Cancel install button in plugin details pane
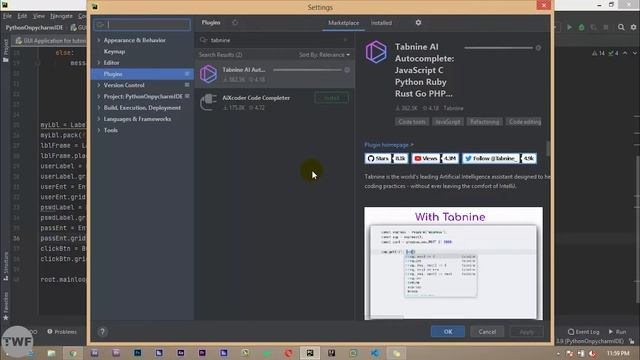Image resolution: width=640 pixels, height=360 pixels. (x=538, y=48)
